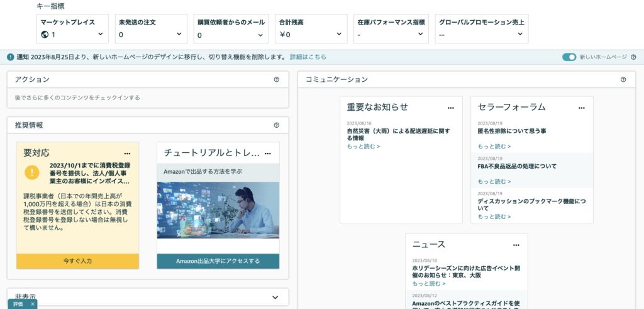Click the ニュース card title
644x309 pixels.
pyautogui.click(x=429, y=244)
